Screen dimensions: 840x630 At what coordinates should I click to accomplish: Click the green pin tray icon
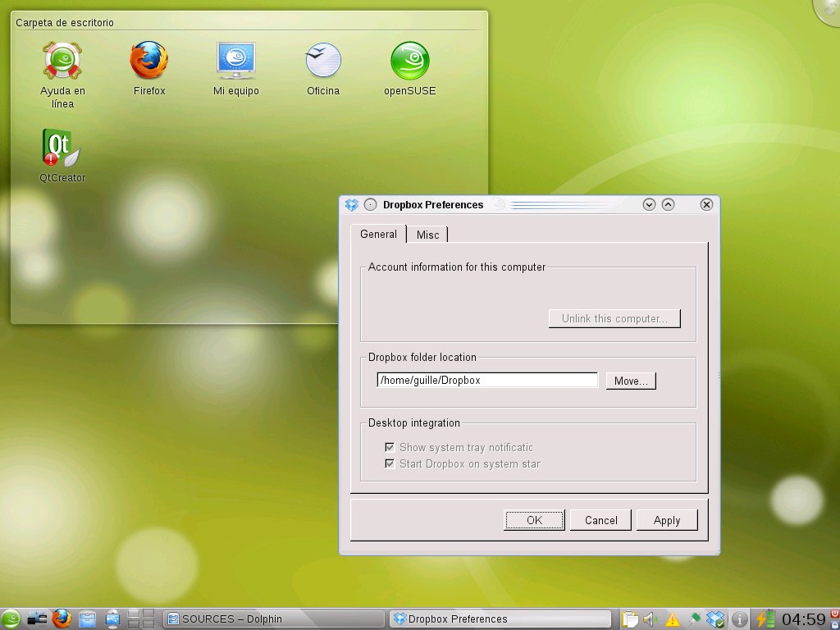pos(694,619)
